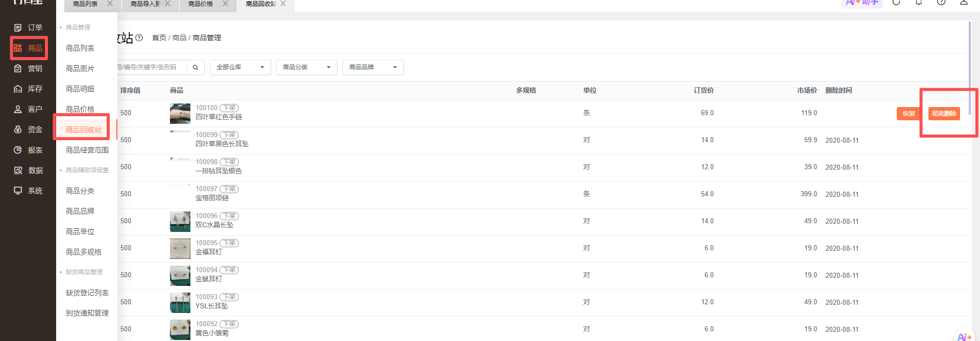Click the AI 助手 assistant button at top
Viewport: 980px width, 341px height.
point(862,3)
